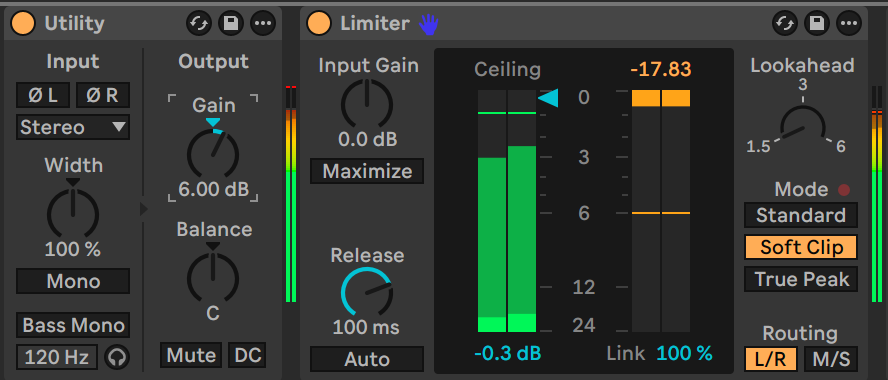Click the Link 100 % value
Screen dimensions: 888x380
(684, 353)
